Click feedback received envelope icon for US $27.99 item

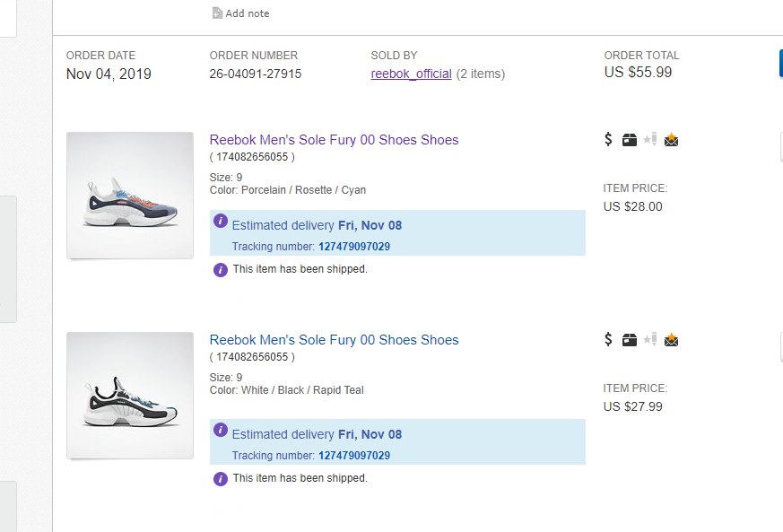coord(671,340)
